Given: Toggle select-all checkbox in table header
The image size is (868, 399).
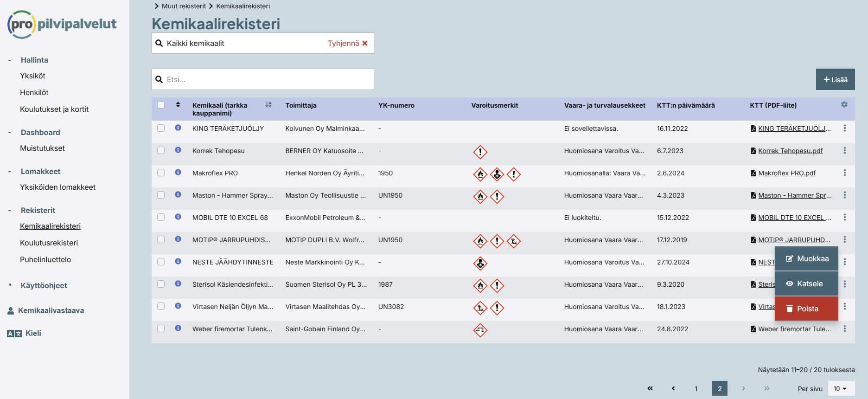Looking at the screenshot, I should click(x=161, y=105).
